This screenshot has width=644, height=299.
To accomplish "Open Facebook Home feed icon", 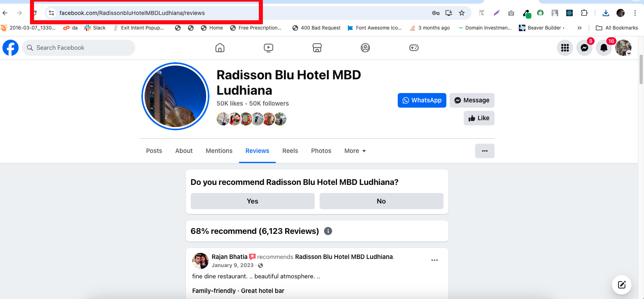I will pyautogui.click(x=220, y=48).
